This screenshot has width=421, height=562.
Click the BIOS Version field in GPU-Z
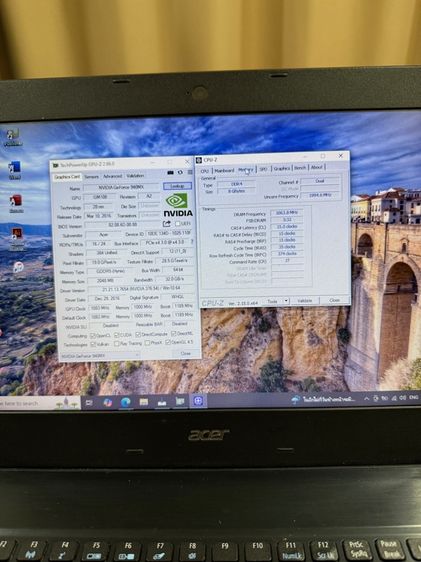[x=122, y=225]
